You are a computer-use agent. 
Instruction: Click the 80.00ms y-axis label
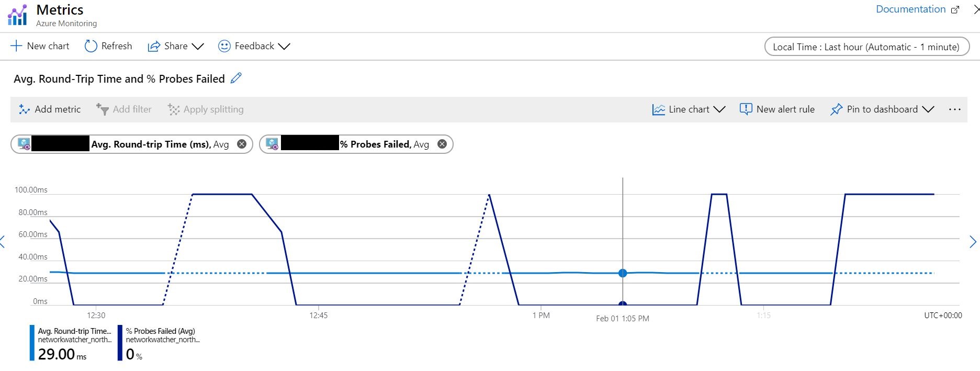pos(33,212)
